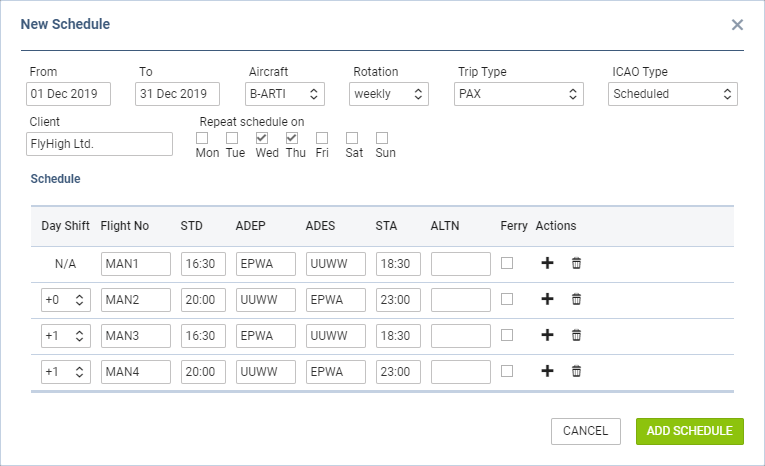Delete the MAN2 flight row

(x=576, y=299)
